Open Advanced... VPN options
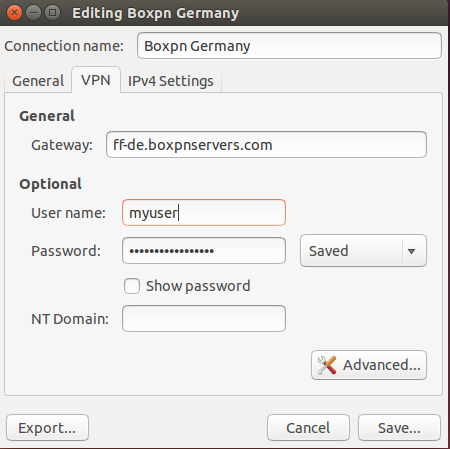This screenshot has height=449, width=450. pos(369,365)
